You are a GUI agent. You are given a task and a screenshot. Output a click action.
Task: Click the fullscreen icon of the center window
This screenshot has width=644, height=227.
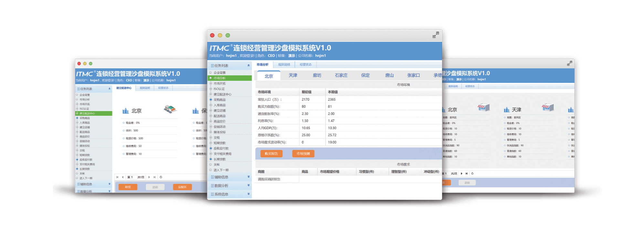point(436,35)
